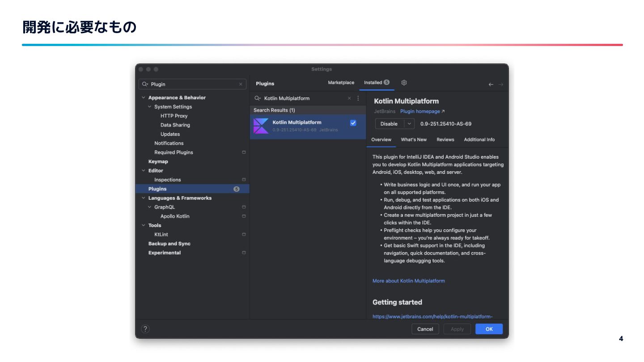Click project-level icon beside KtLint
The width and height of the screenshot is (644, 362).
pyautogui.click(x=244, y=235)
